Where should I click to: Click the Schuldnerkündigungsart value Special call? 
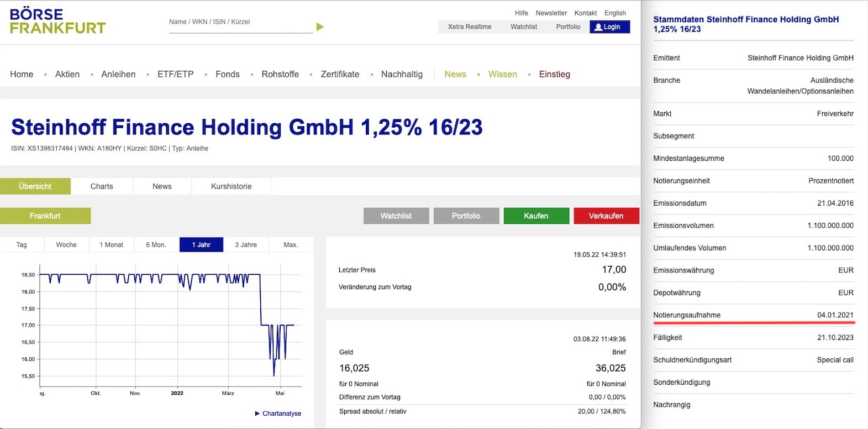coord(835,360)
